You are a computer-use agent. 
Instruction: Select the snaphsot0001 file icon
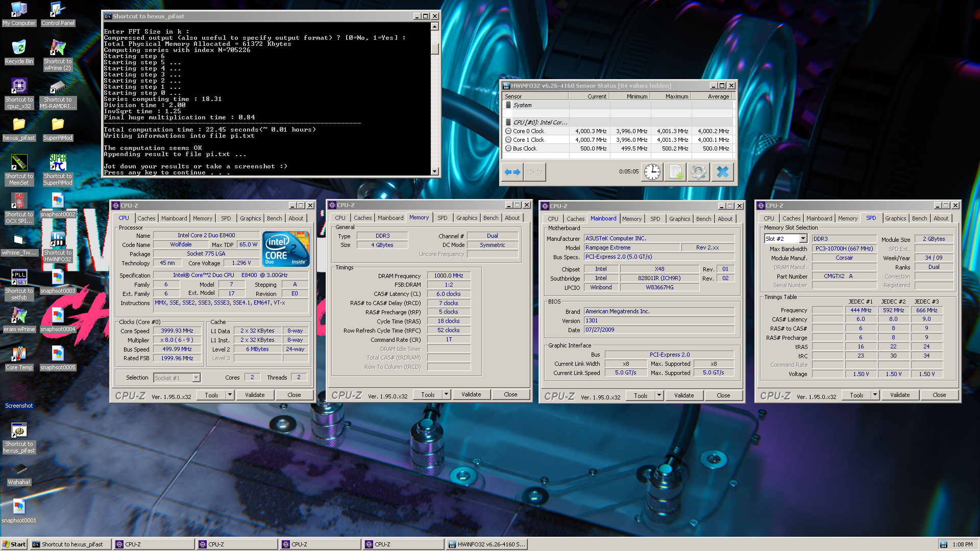tap(19, 511)
